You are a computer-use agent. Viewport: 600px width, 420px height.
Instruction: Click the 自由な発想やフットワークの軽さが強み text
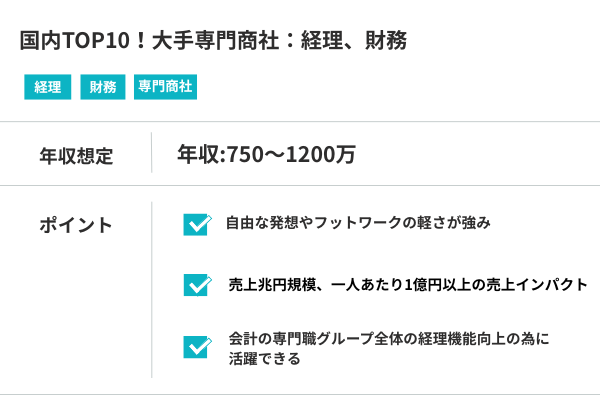(x=358, y=223)
